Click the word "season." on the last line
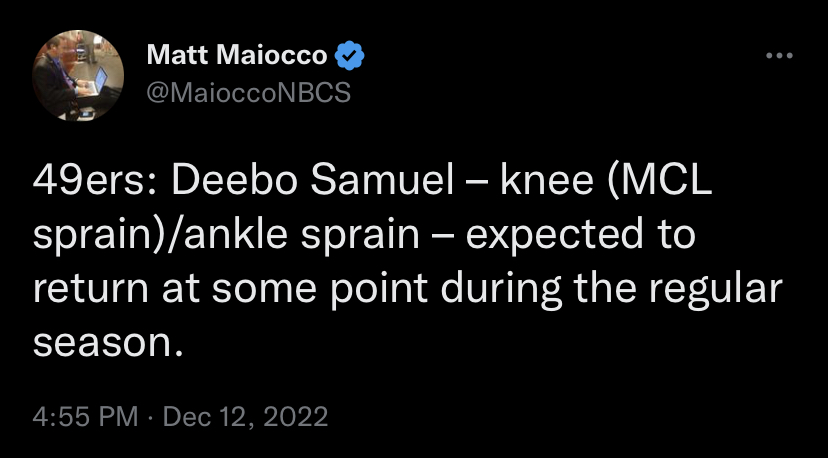Screen dimensions: 828x458 (x=108, y=344)
